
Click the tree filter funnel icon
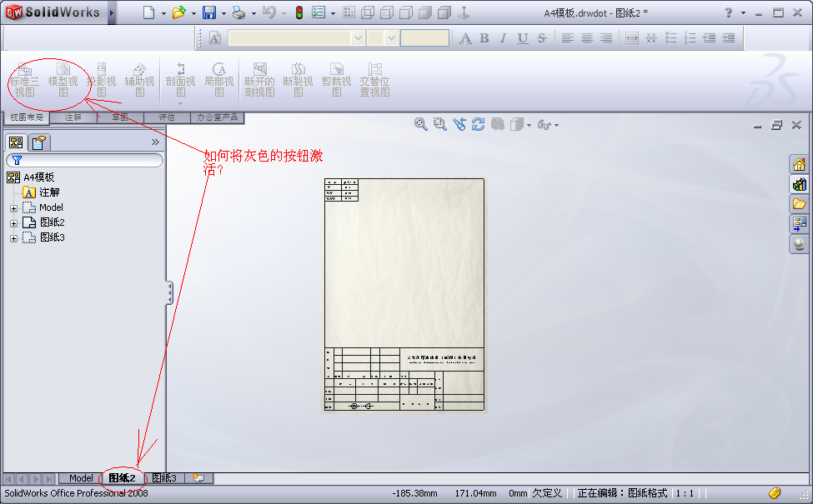[18, 161]
